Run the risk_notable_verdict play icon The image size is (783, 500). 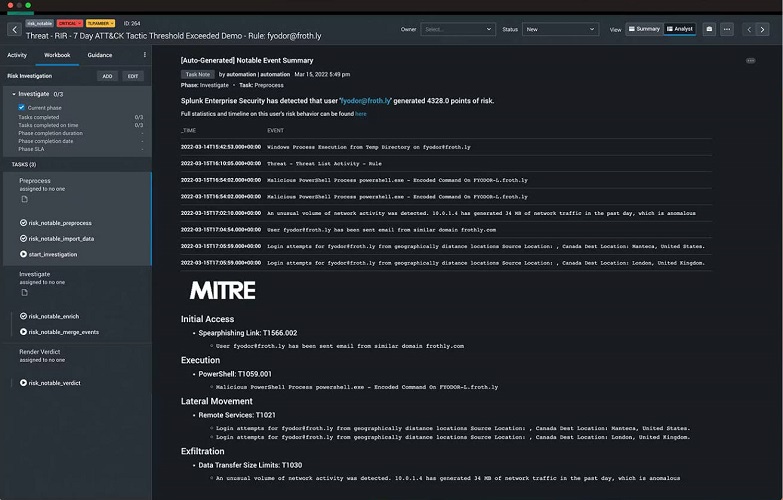click(23, 383)
